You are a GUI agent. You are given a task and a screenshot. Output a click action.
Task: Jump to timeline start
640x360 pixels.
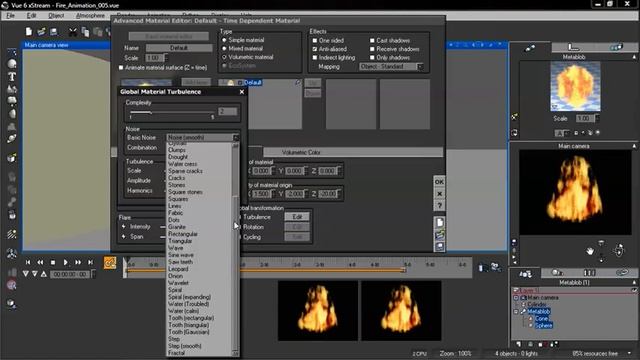click(28, 262)
